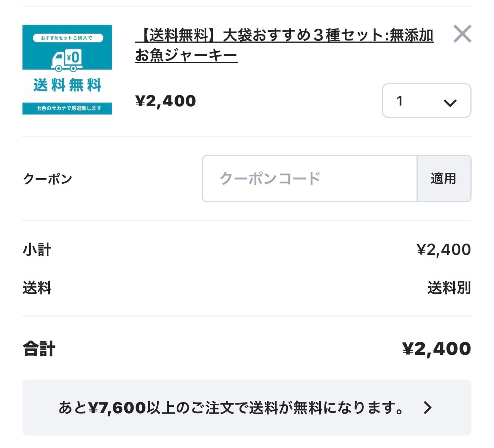Viewport: 494px width, 448px height.
Task: Click the bold total amount beside 合計
Action: pyautogui.click(x=436, y=349)
